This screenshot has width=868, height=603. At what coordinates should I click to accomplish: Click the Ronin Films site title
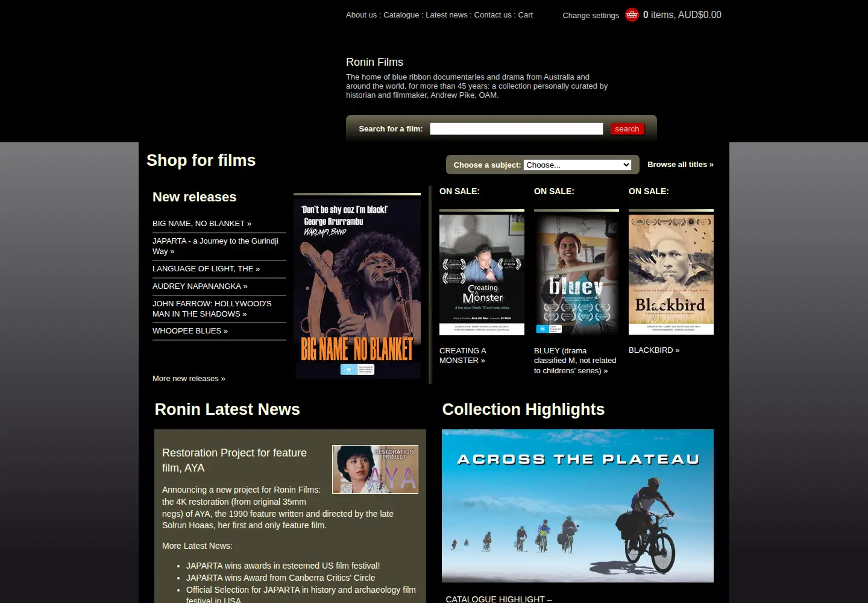tap(374, 62)
